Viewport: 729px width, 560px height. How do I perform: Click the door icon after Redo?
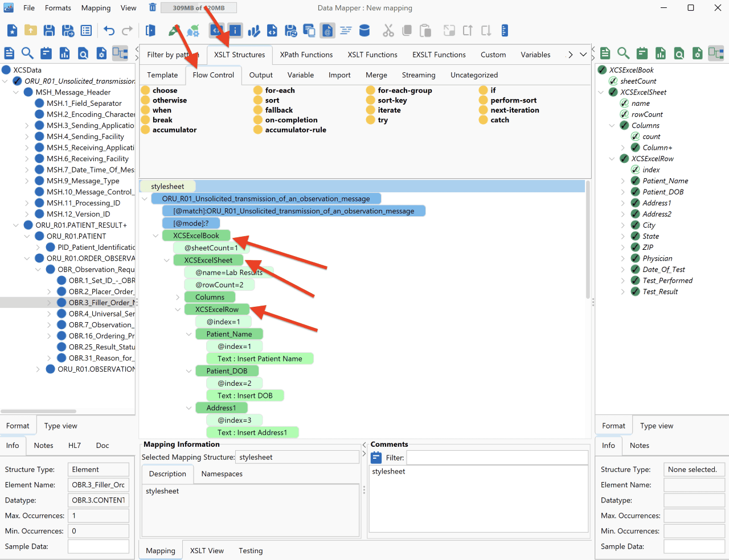[150, 31]
